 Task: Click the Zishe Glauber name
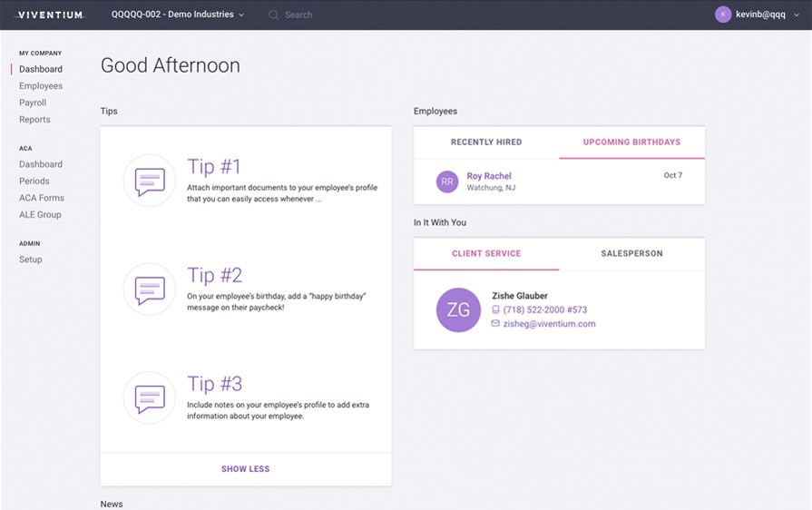tap(520, 296)
